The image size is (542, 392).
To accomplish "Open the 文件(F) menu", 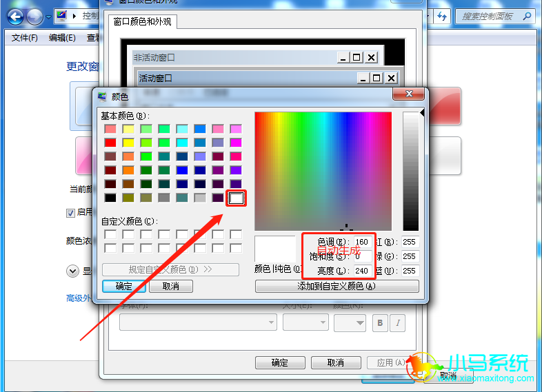I will (x=25, y=38).
